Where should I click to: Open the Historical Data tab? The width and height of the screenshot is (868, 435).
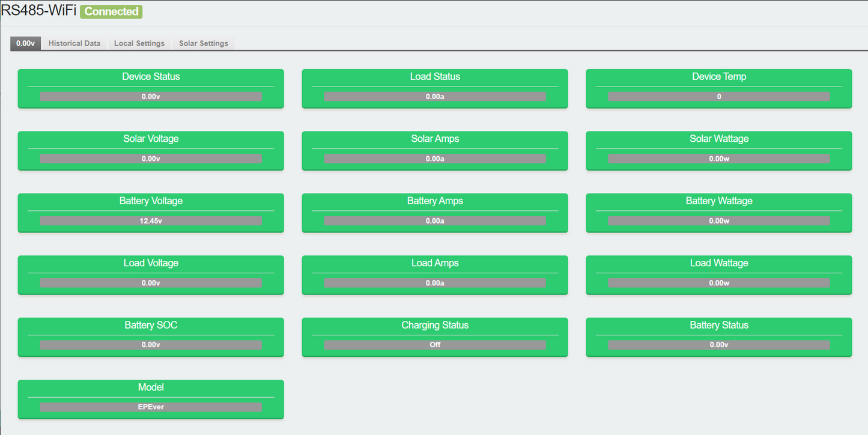pyautogui.click(x=74, y=43)
